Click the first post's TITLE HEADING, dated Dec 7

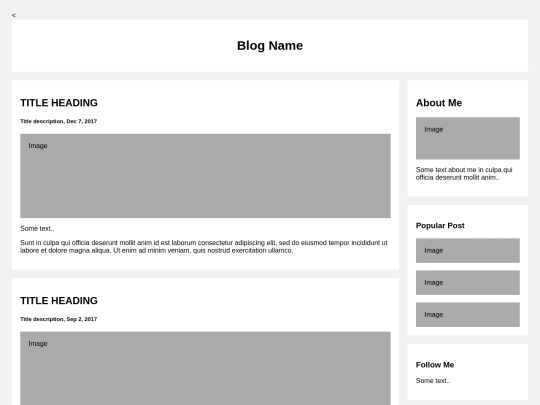pyautogui.click(x=59, y=103)
